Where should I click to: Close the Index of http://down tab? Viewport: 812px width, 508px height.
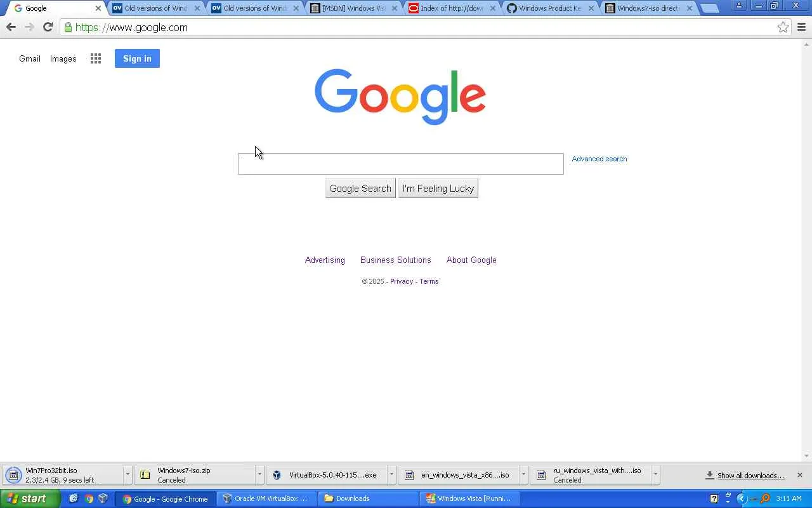(493, 8)
